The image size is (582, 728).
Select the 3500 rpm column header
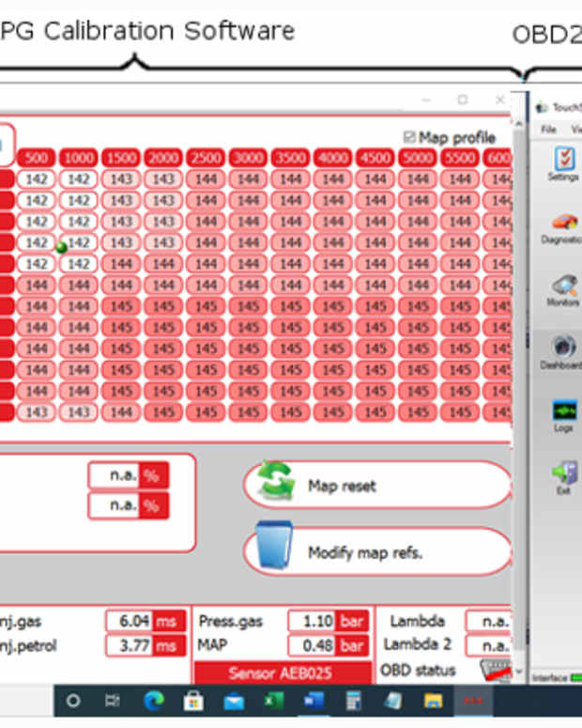[x=291, y=158]
